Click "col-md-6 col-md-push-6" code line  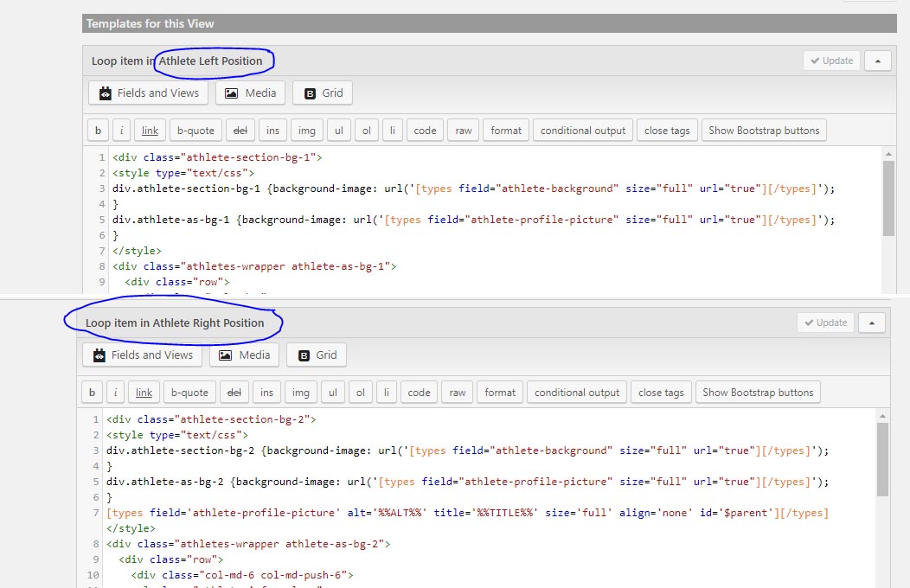click(x=242, y=575)
